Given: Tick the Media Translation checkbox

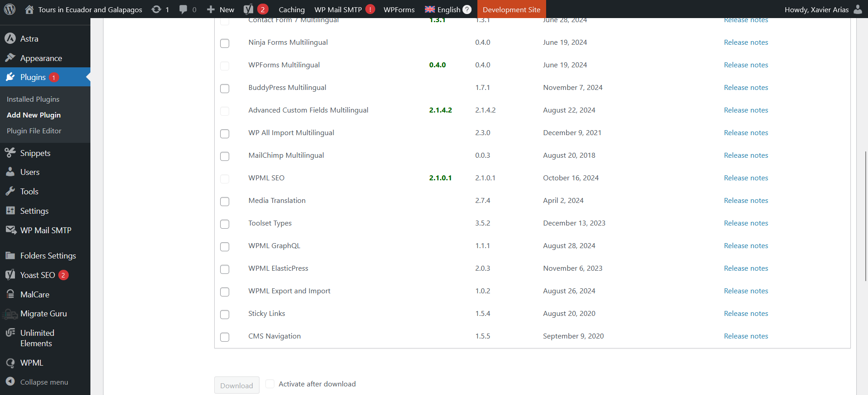Looking at the screenshot, I should tap(225, 202).
